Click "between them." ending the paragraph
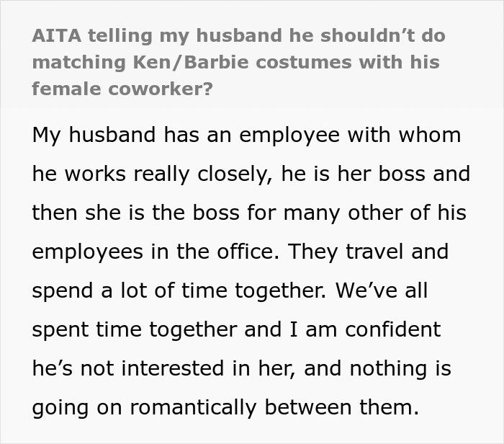The image size is (504, 444). pos(342,408)
